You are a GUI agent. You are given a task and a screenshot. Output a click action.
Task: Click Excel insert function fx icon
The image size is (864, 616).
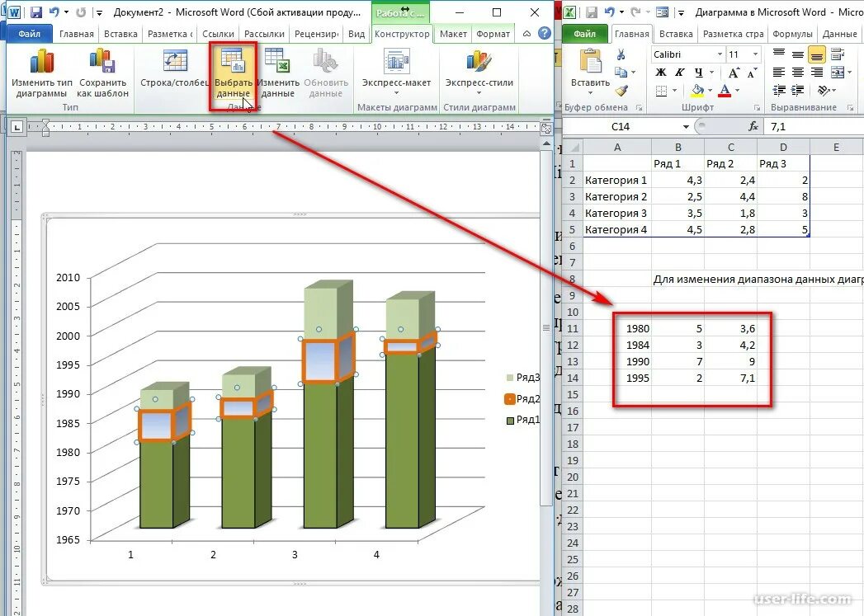(x=753, y=127)
